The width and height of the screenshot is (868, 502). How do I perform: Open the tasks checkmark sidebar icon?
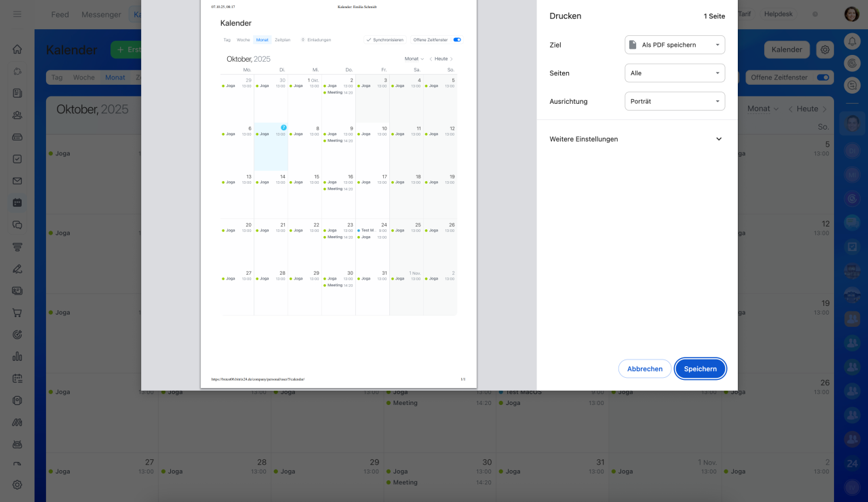click(18, 159)
